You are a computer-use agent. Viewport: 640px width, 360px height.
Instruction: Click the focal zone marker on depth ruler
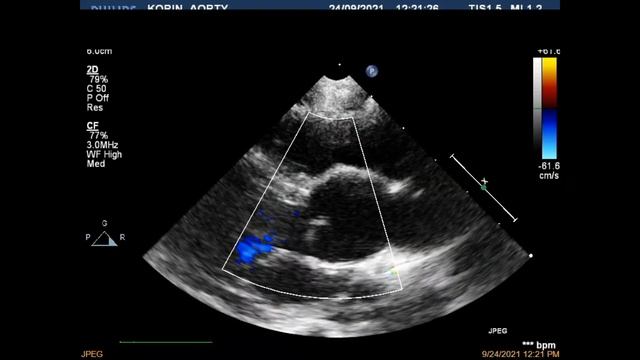click(484, 187)
